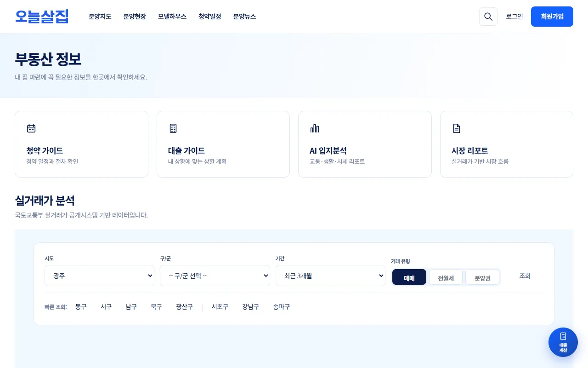Screen dimensions: 588x368
Task: Quick search 북구
Action: (157, 307)
